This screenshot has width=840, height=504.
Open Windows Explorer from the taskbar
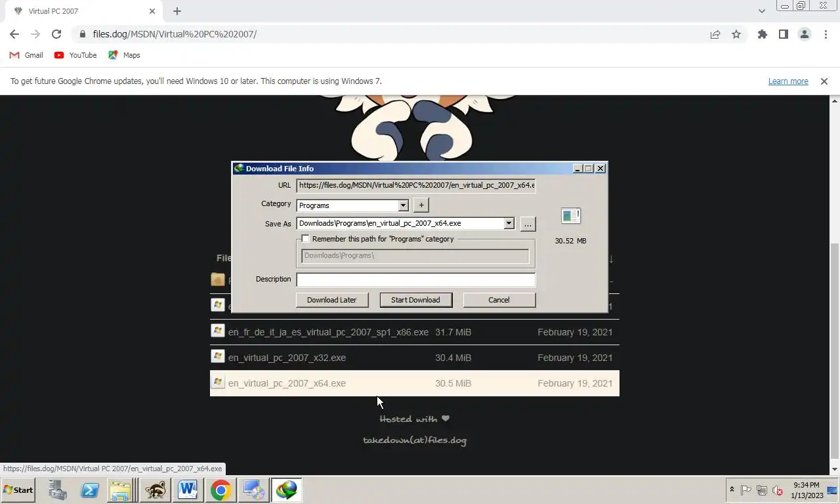click(121, 490)
